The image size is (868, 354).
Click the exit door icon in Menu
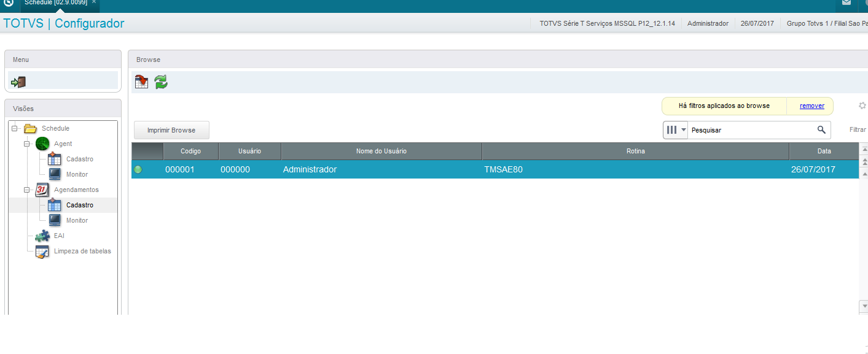click(18, 82)
